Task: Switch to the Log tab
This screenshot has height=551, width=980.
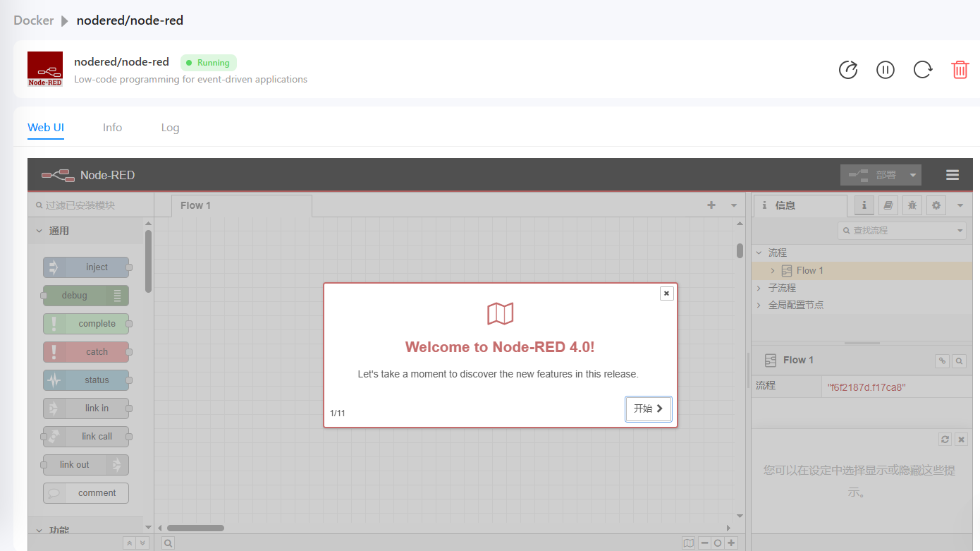Action: pyautogui.click(x=170, y=128)
